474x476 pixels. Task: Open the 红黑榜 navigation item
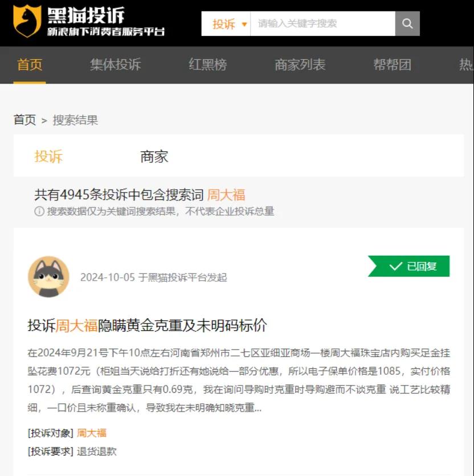(208, 65)
